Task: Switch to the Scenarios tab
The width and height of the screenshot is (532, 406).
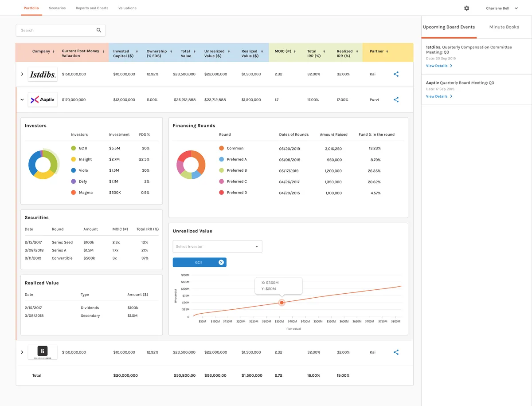Action: [57, 8]
